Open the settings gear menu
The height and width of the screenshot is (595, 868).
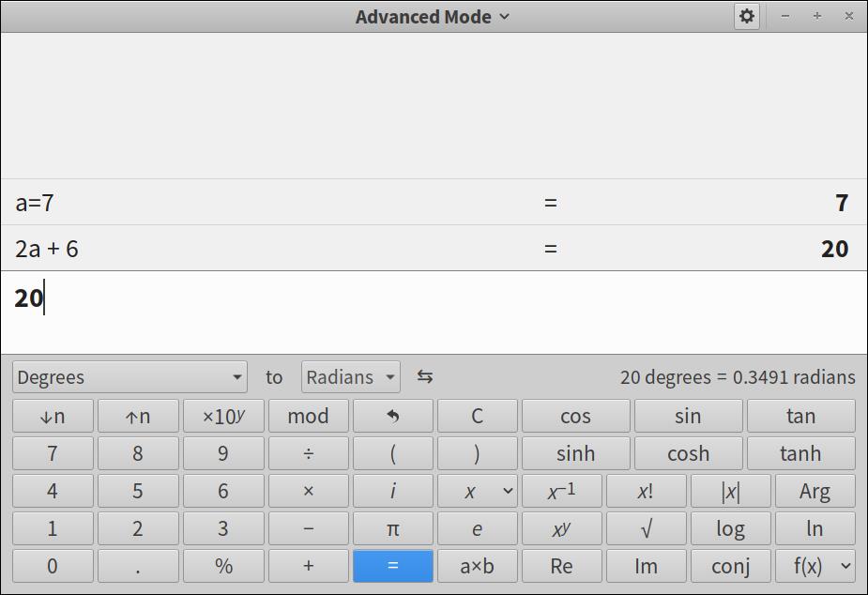(746, 16)
